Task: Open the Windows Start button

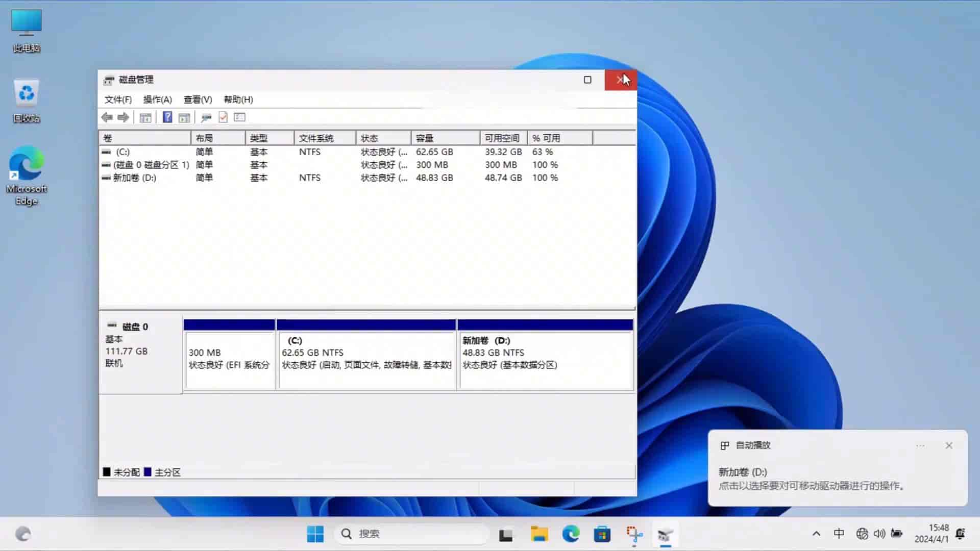Action: [315, 534]
